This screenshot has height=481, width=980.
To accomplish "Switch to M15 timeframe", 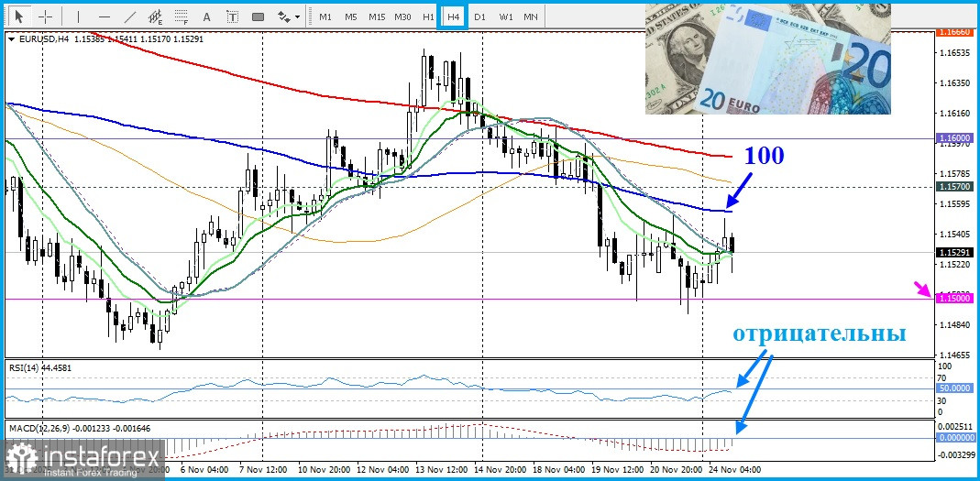I will pos(377,16).
